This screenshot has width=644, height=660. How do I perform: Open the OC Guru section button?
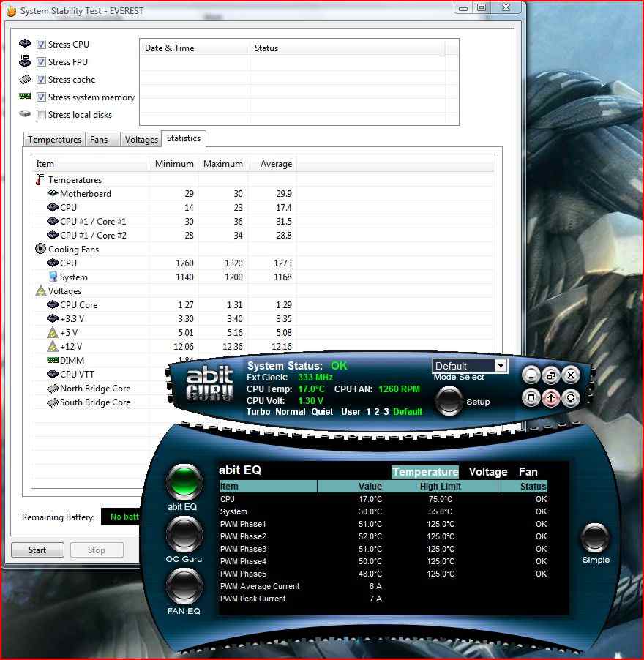(x=184, y=535)
